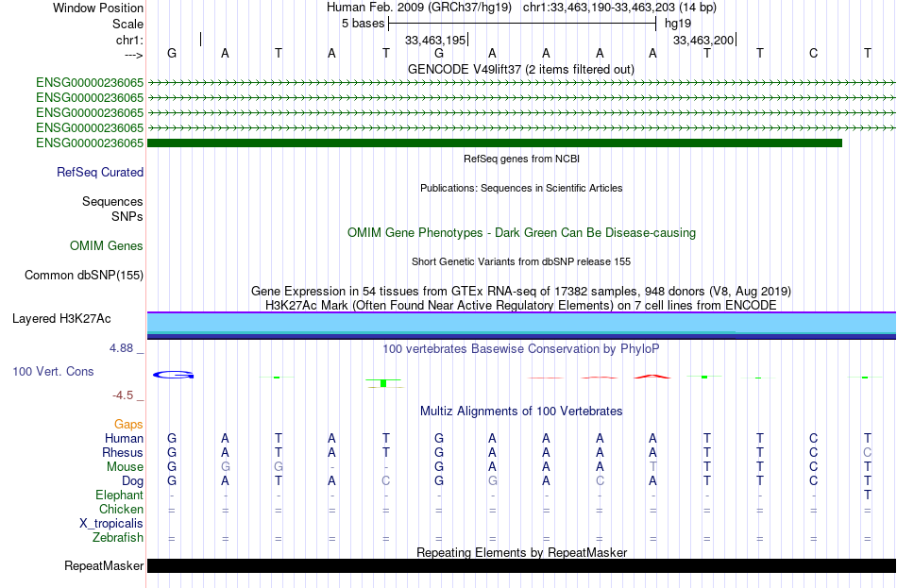Open the H3K27Ac Mark on 7 cell lines title
897x588 pixels.
pos(521,306)
